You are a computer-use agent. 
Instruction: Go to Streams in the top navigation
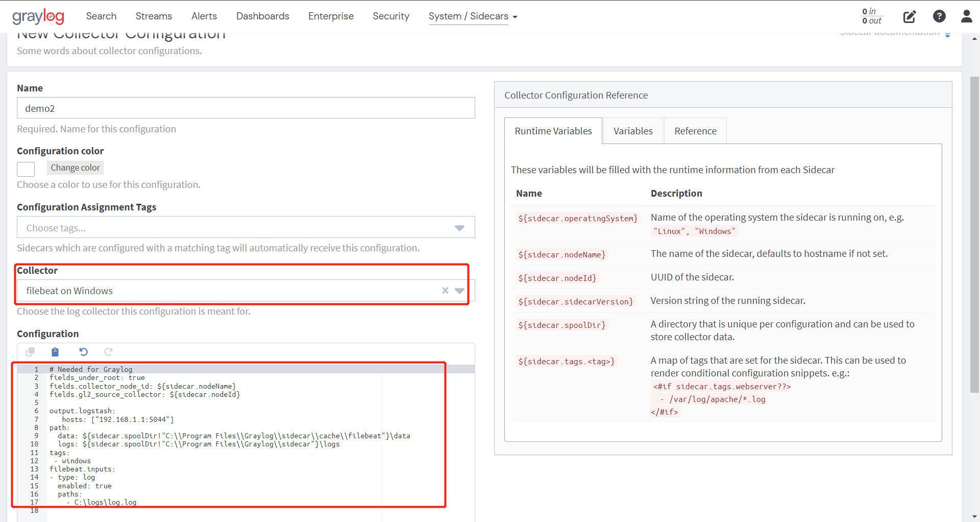(154, 16)
